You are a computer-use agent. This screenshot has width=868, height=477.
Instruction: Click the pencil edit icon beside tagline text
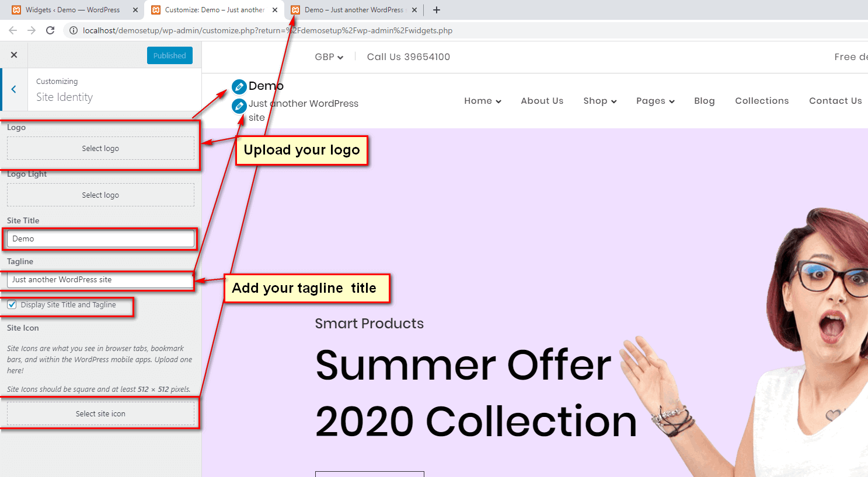click(239, 106)
